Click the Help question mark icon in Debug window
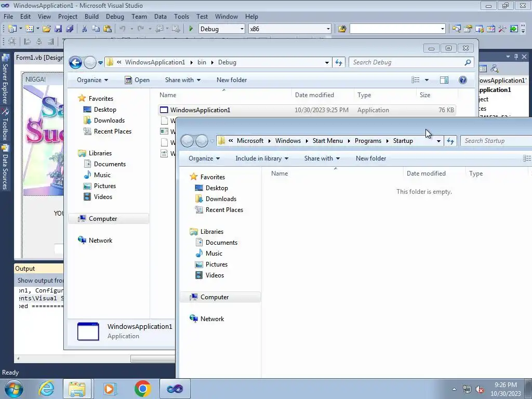The width and height of the screenshot is (532, 399). tap(463, 79)
